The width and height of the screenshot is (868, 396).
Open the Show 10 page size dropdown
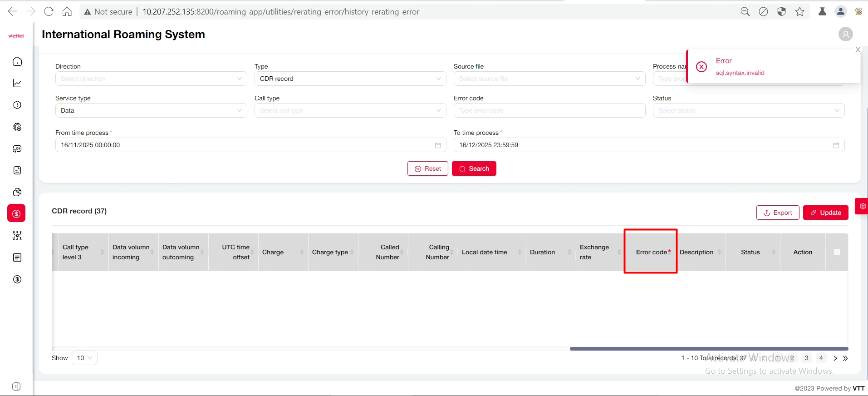[x=84, y=358]
